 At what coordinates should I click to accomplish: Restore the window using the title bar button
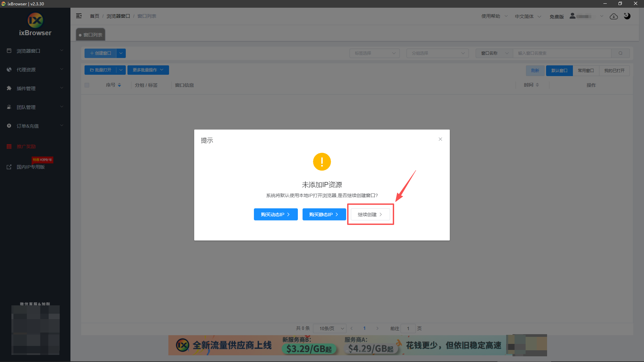(x=620, y=4)
